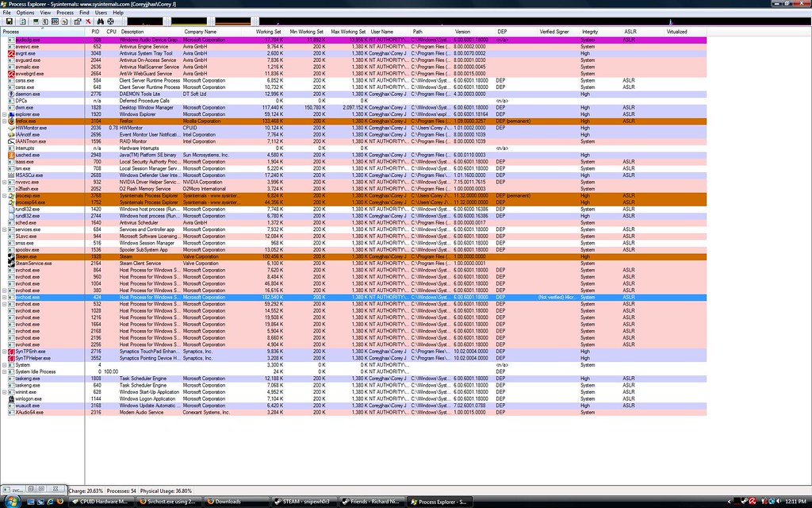
Task: Collapse the explorer.exe tree node
Action: (x=5, y=114)
